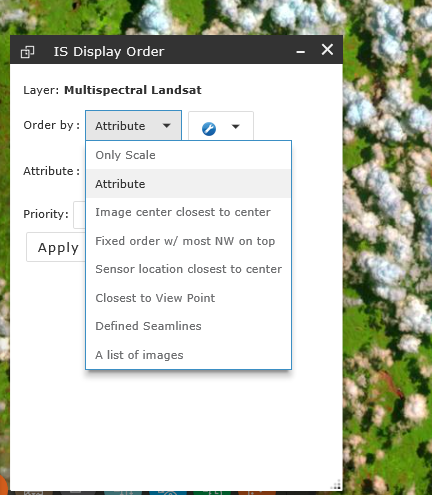This screenshot has height=495, width=432.
Task: Open the wrench settings dropdown
Action: [221, 126]
